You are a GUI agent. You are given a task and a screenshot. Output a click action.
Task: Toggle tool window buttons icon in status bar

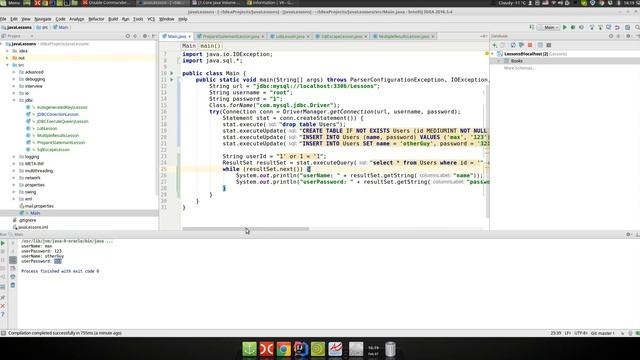click(x=3, y=333)
